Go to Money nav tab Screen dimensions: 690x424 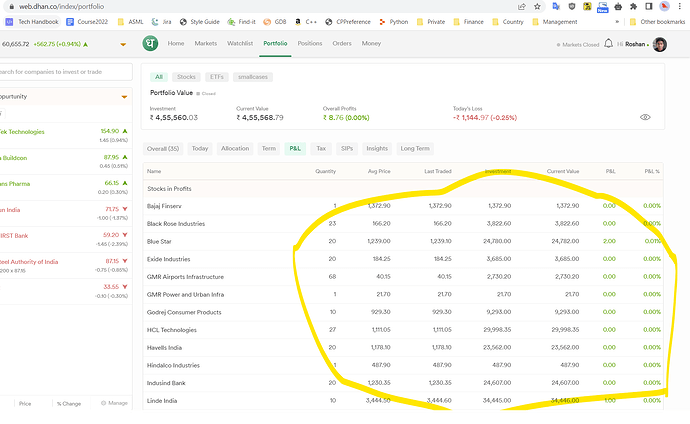[371, 44]
